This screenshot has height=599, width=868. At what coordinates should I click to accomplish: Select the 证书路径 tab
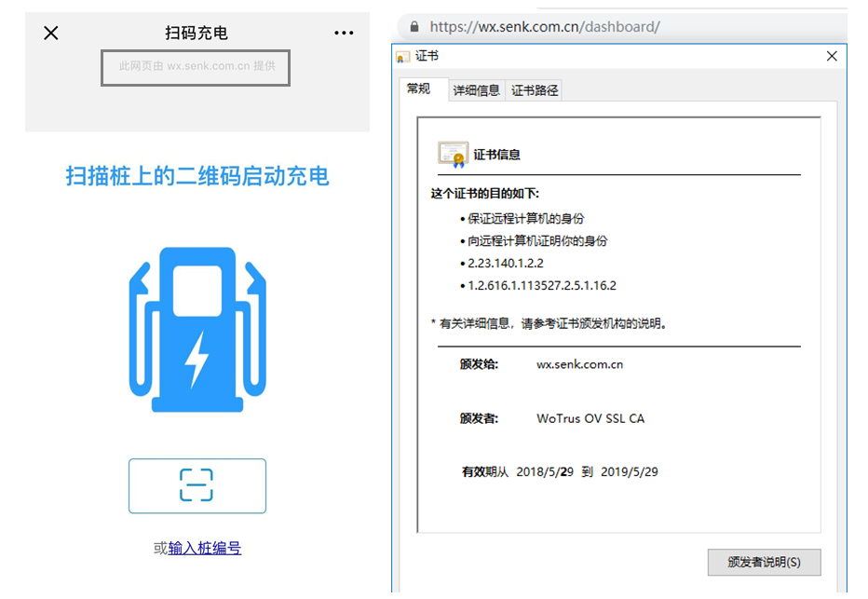[535, 90]
